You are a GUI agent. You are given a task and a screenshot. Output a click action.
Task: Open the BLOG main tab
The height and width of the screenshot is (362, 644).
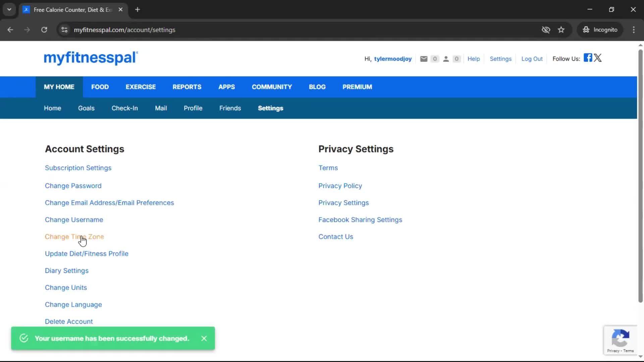click(317, 87)
